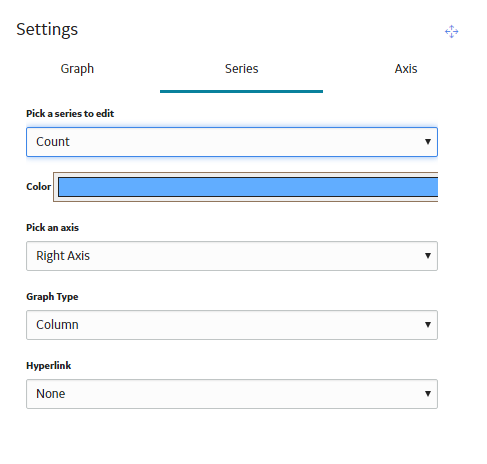
Task: Click the arrow beside Right Axis
Action: tap(428, 256)
